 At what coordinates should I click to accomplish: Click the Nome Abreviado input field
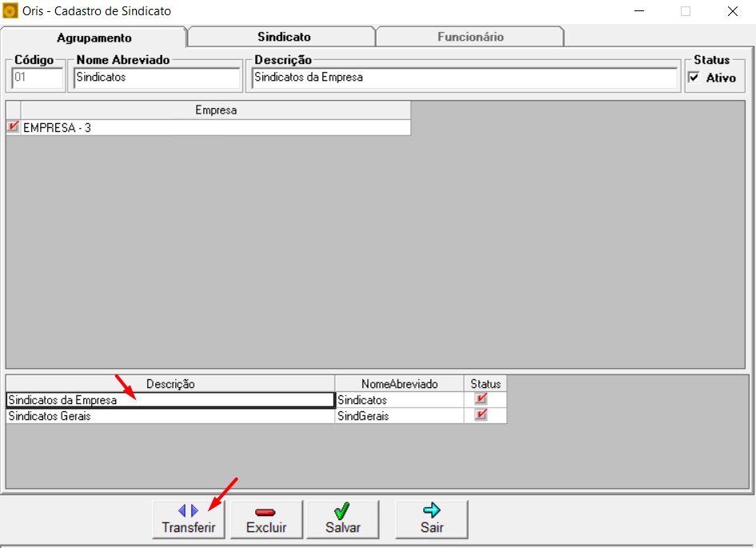[x=157, y=77]
